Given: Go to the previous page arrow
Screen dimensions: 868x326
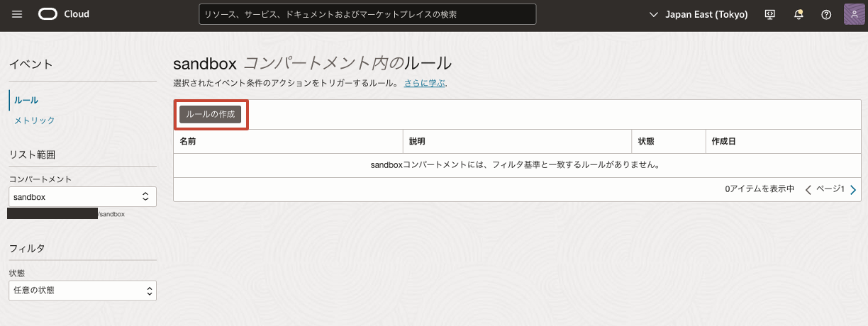Looking at the screenshot, I should coord(808,189).
